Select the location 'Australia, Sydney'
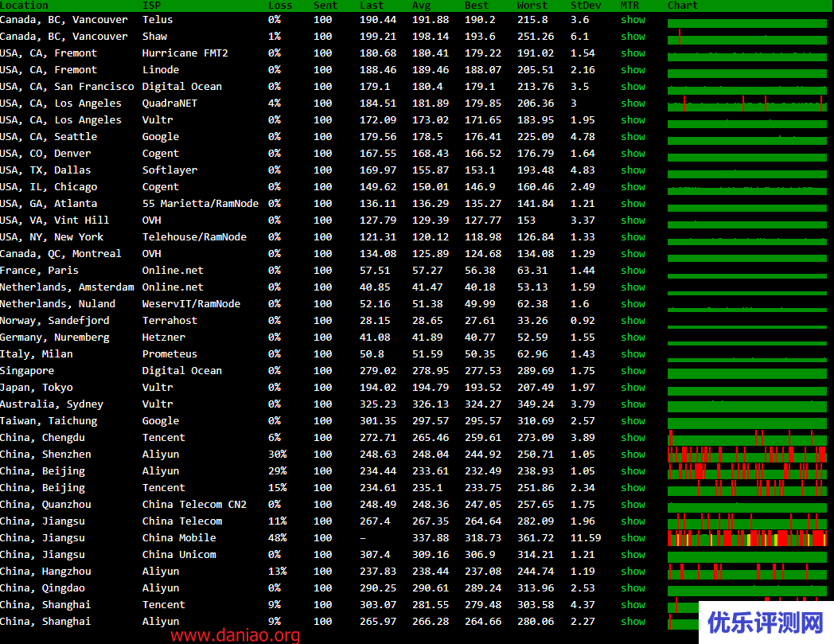Viewport: 834px width, 644px height. [x=52, y=404]
